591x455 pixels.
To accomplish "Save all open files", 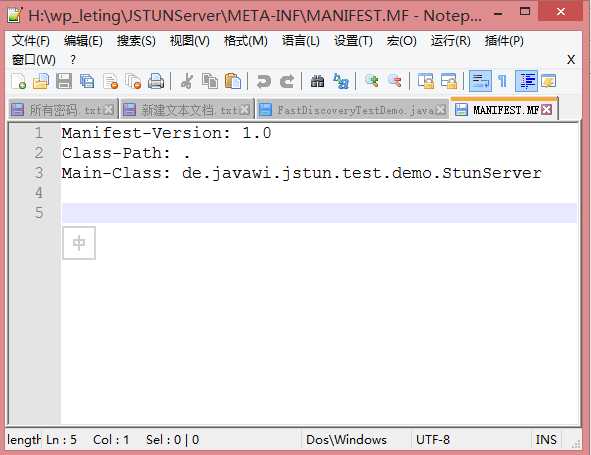I will click(x=87, y=81).
